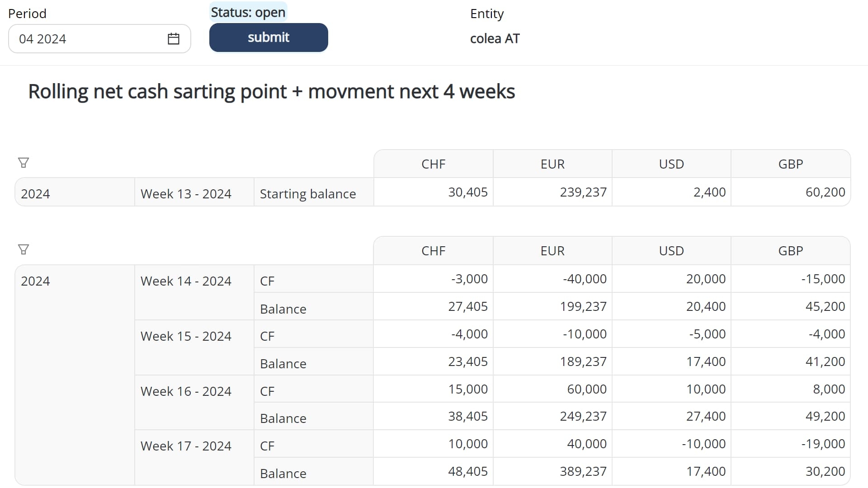Click filter icon above weekly cash flow table
This screenshot has height=488, width=868.
pyautogui.click(x=24, y=249)
